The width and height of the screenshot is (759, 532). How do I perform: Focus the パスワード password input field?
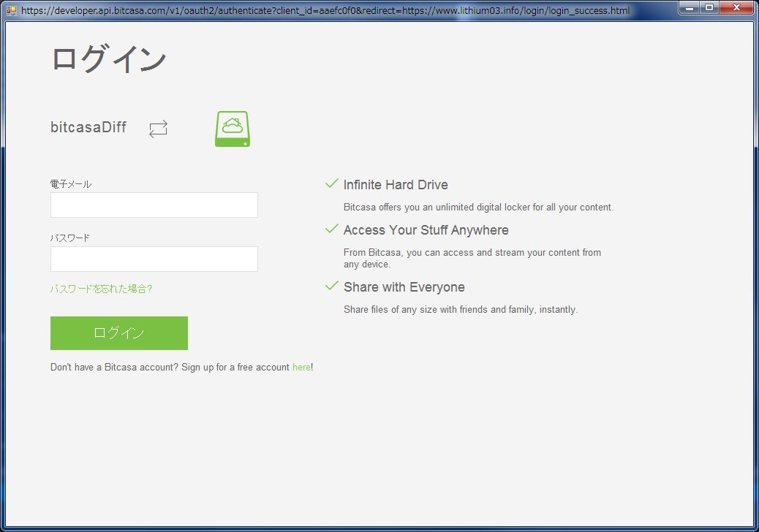coord(154,259)
